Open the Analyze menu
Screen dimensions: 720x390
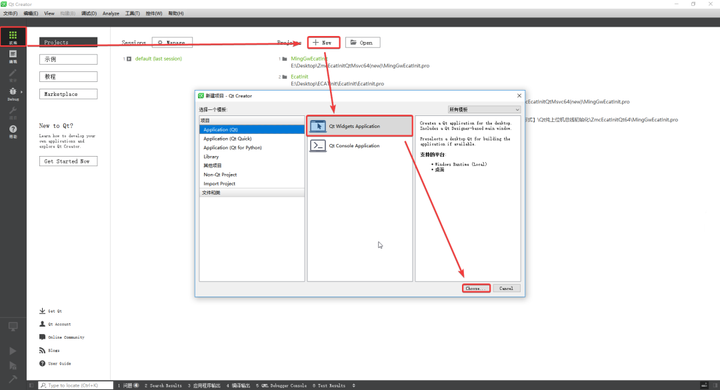(x=111, y=13)
